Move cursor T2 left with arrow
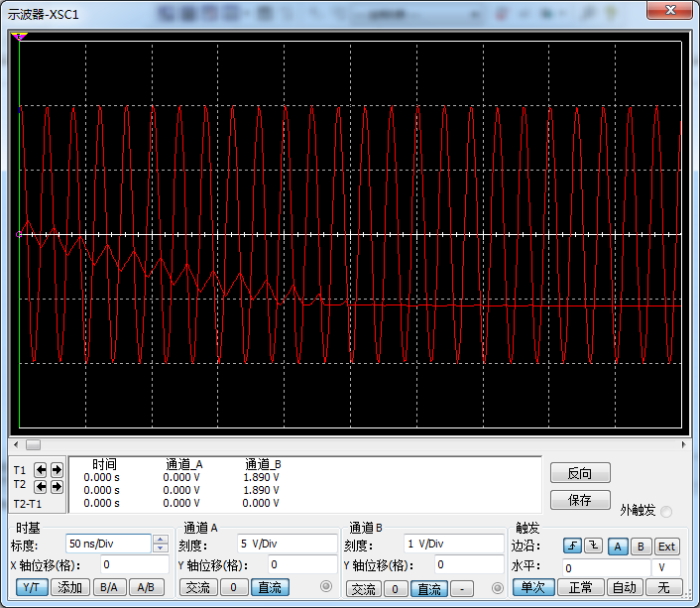The height and width of the screenshot is (608, 700). click(x=41, y=486)
